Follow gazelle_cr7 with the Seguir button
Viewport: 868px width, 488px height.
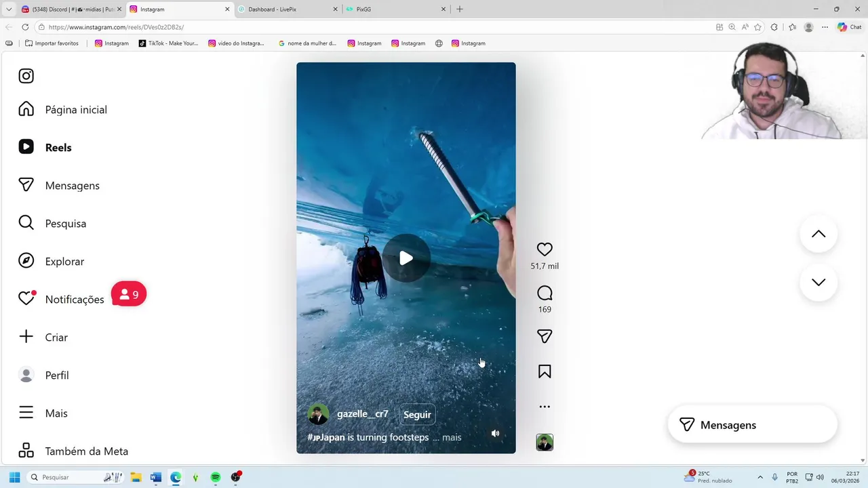point(417,415)
